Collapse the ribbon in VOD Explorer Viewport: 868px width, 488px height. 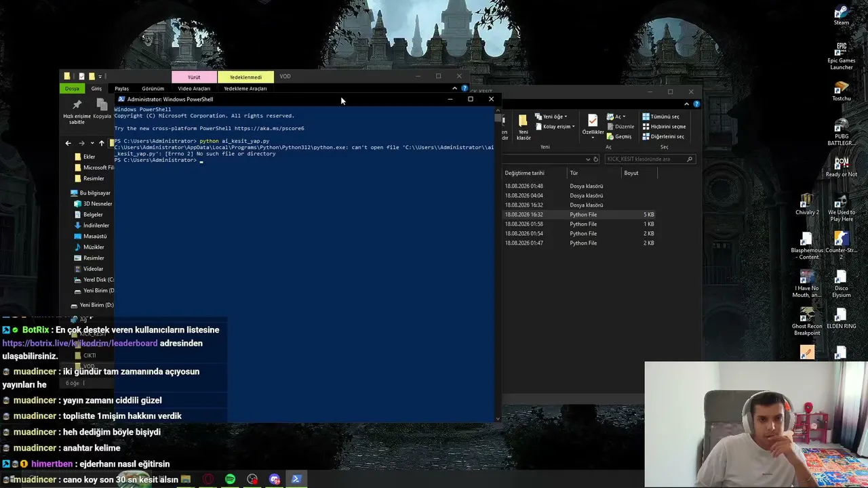[x=454, y=88]
